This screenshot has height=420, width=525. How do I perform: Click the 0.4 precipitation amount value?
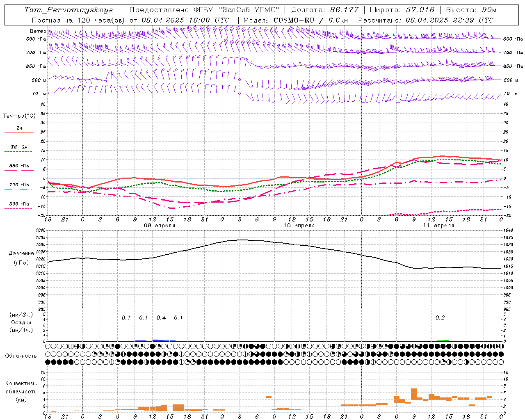(x=161, y=317)
